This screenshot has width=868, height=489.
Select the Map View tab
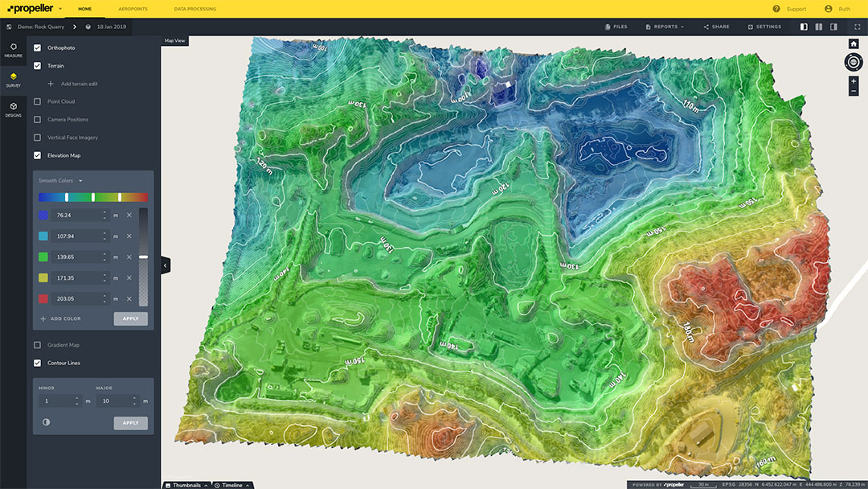(175, 40)
